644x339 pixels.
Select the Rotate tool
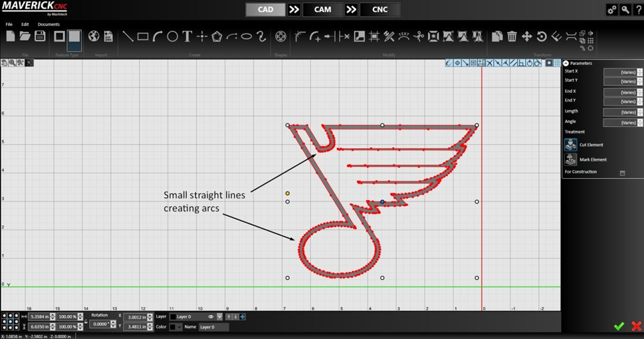542,37
